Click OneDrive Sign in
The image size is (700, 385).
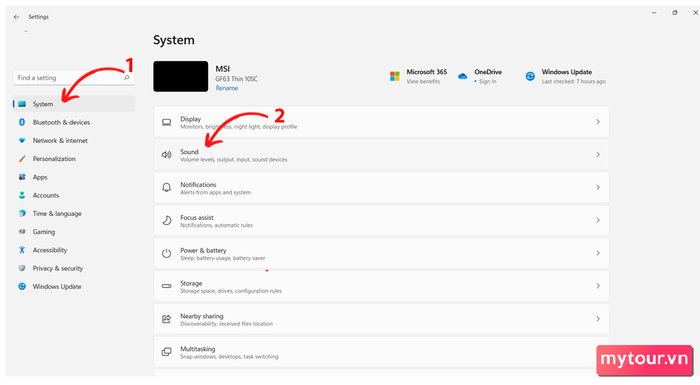pyautogui.click(x=488, y=81)
